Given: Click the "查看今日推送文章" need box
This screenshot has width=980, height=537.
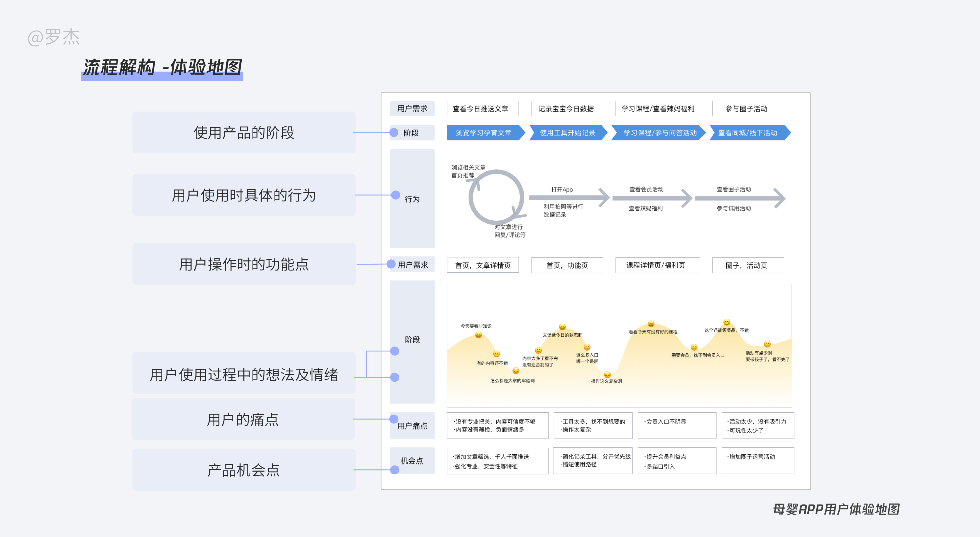Looking at the screenshot, I should pyautogui.click(x=482, y=109).
